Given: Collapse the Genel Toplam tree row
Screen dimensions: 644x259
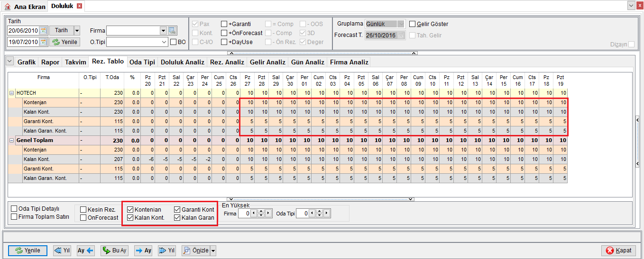Looking at the screenshot, I should coord(11,140).
